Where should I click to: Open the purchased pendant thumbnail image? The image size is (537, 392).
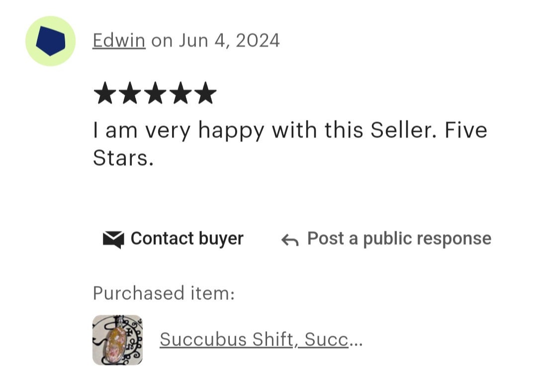coord(117,340)
